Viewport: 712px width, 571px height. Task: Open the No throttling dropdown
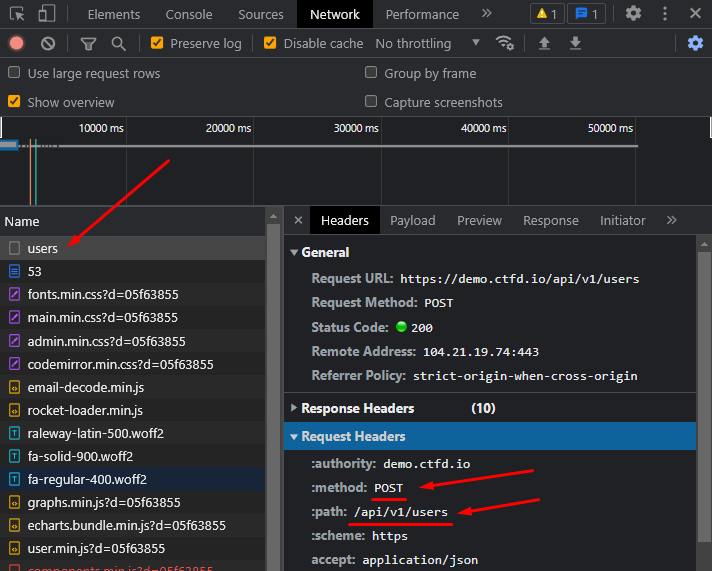point(427,44)
